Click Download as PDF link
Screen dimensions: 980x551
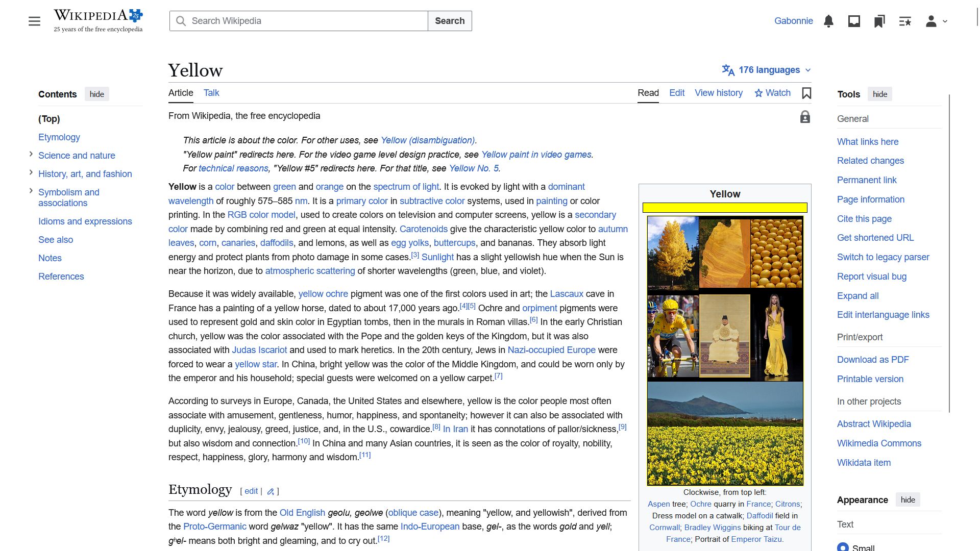pos(873,360)
